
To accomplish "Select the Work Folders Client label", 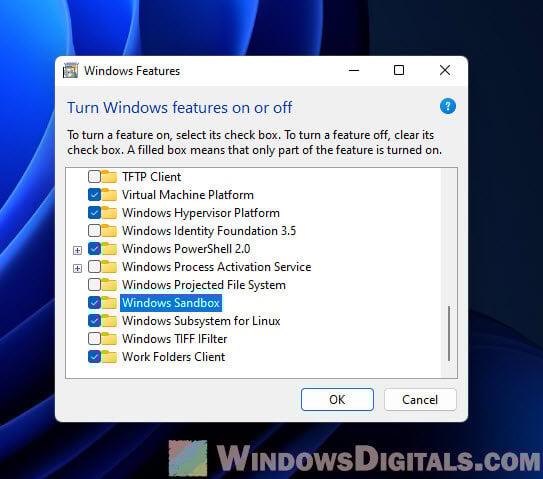I will point(173,357).
